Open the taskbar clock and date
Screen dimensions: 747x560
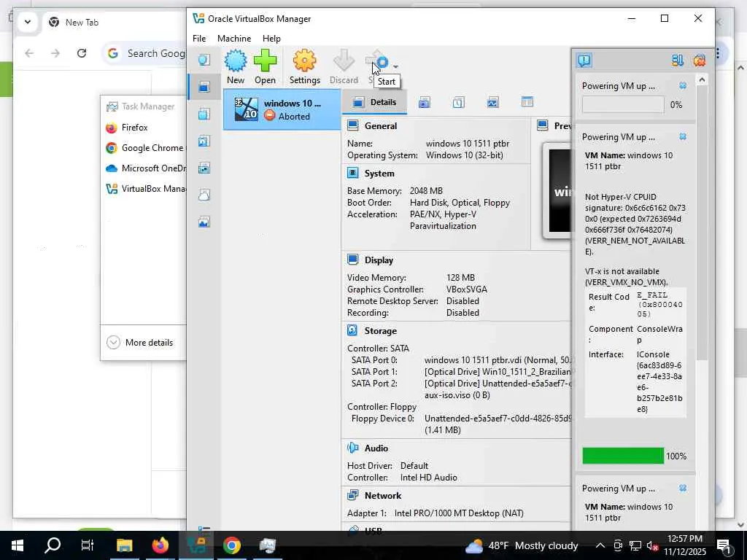point(684,545)
